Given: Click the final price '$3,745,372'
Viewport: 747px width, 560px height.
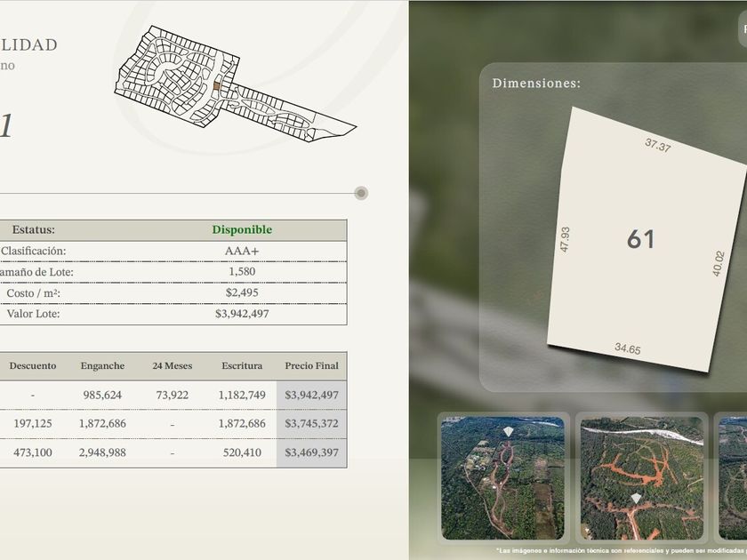Looking at the screenshot, I should 311,423.
